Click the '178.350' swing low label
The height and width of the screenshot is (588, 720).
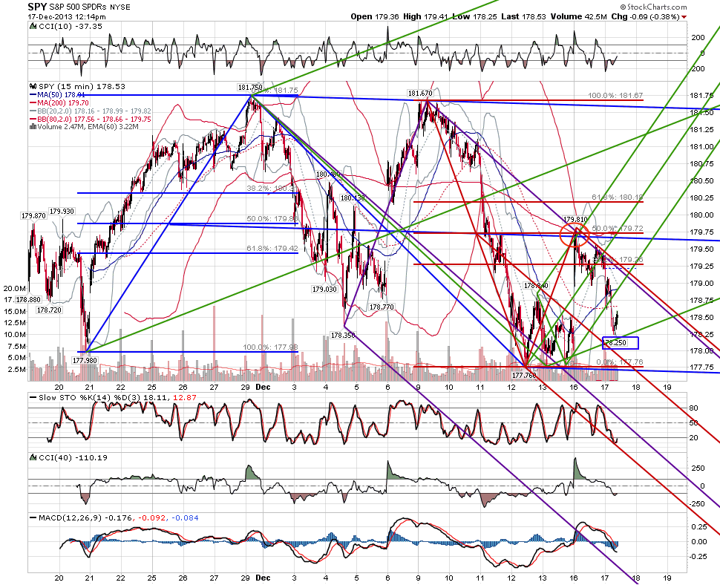coord(343,336)
